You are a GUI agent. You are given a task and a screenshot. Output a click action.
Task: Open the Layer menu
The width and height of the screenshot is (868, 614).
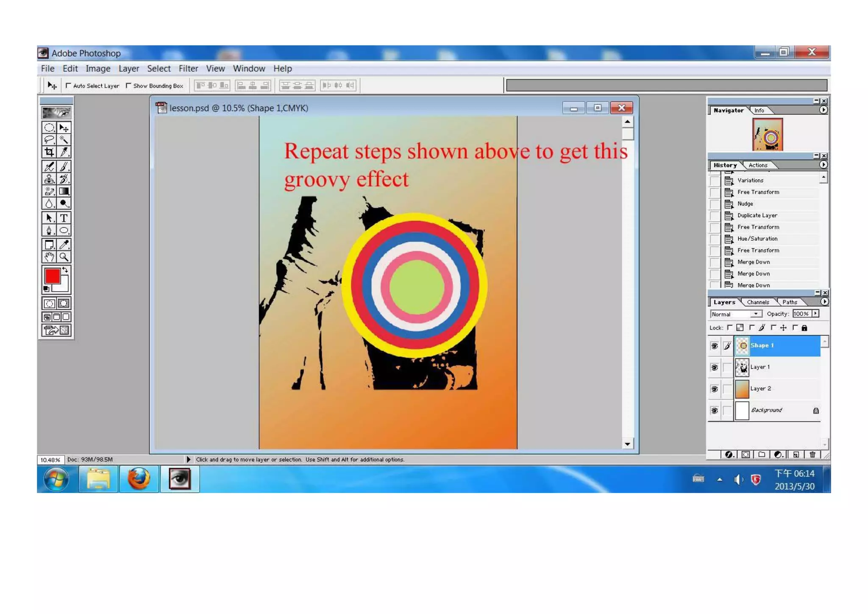(129, 69)
